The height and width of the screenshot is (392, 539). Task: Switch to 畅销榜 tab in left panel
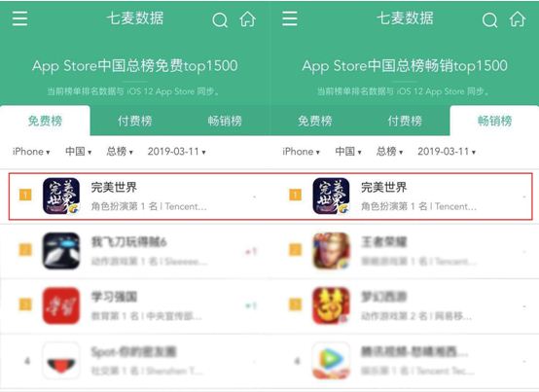(225, 121)
